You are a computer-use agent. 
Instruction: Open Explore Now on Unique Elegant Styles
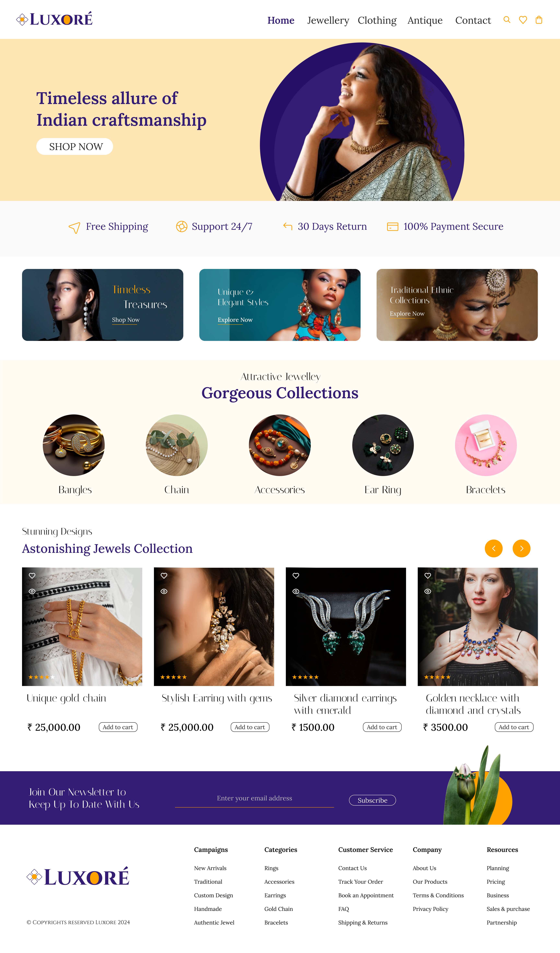click(x=235, y=320)
